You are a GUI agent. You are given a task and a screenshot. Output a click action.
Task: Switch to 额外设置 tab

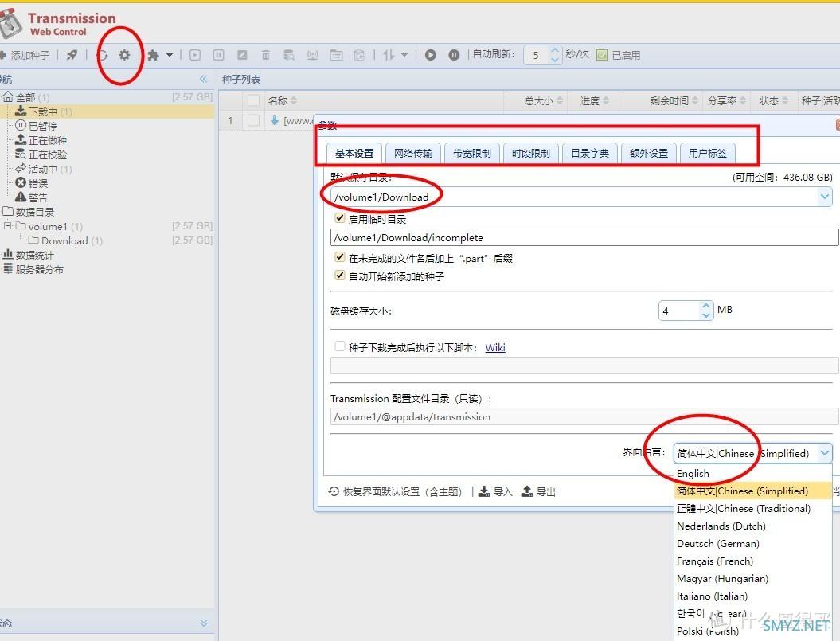(x=649, y=153)
